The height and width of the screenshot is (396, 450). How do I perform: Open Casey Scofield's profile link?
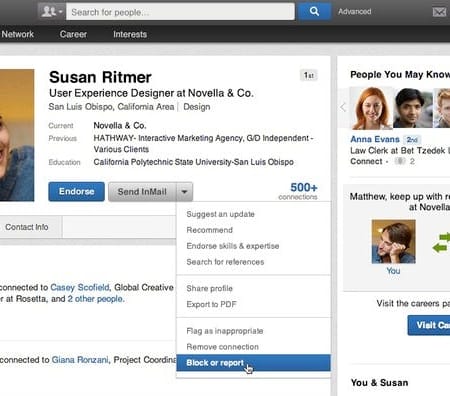(80, 287)
